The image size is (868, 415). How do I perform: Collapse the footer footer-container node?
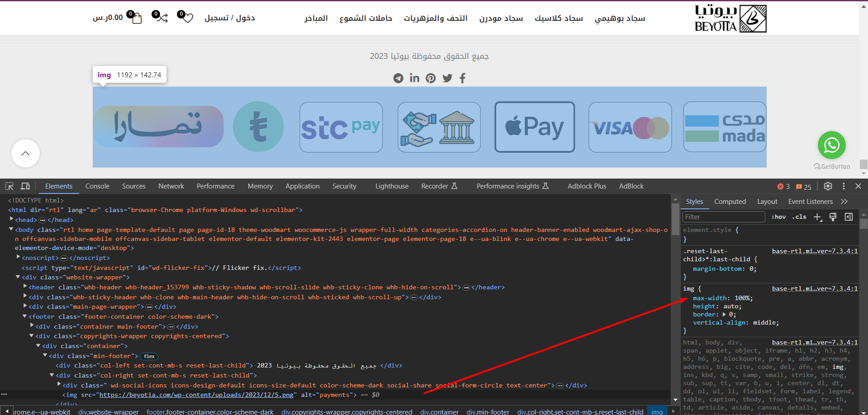coord(25,316)
